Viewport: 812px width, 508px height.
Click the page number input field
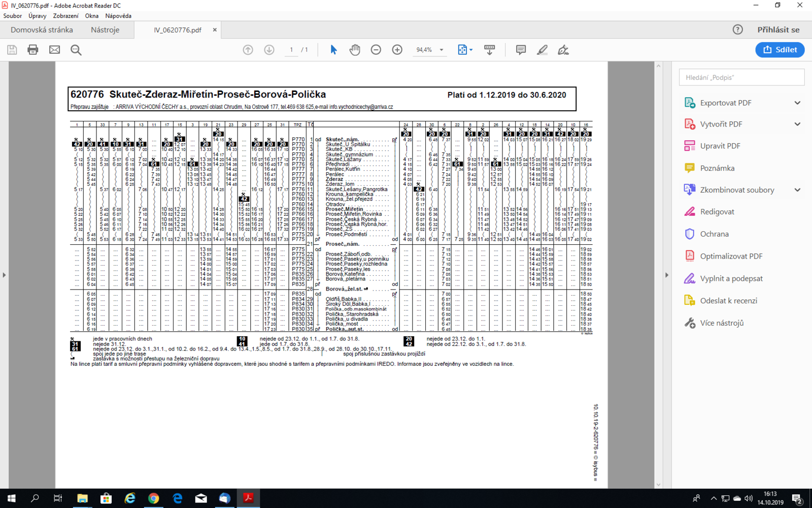pyautogui.click(x=291, y=50)
